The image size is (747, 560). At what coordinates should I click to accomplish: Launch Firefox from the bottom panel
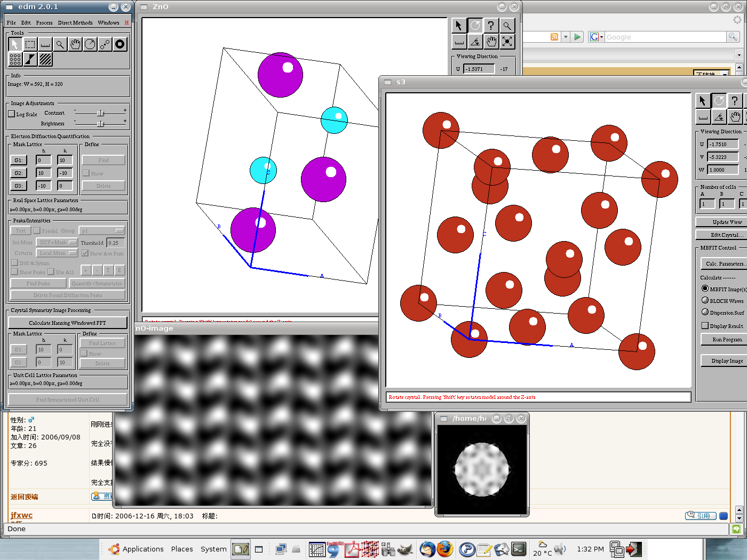[x=445, y=549]
